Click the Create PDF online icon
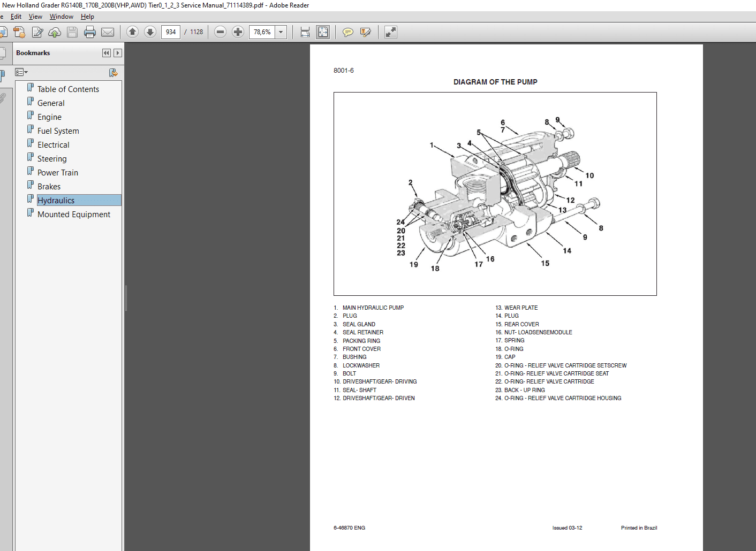 [19, 32]
